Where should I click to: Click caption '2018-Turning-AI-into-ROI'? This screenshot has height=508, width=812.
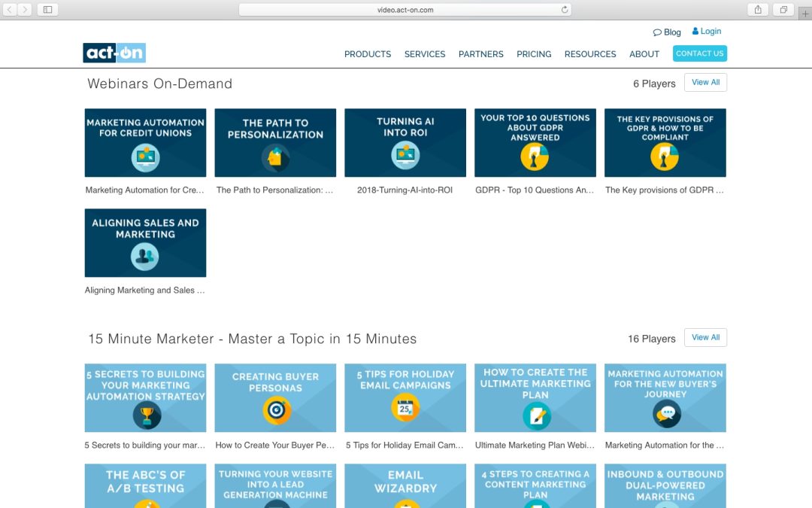pos(405,190)
